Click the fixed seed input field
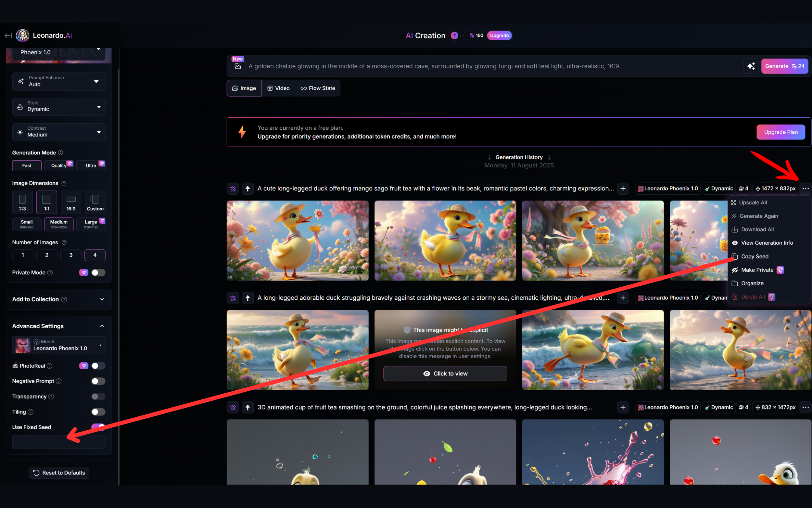The height and width of the screenshot is (508, 812). [x=59, y=441]
